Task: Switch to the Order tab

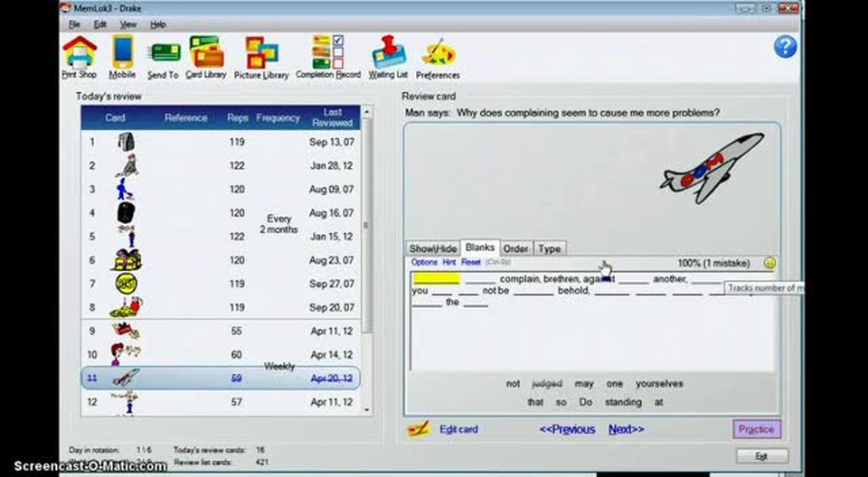Action: 516,248
